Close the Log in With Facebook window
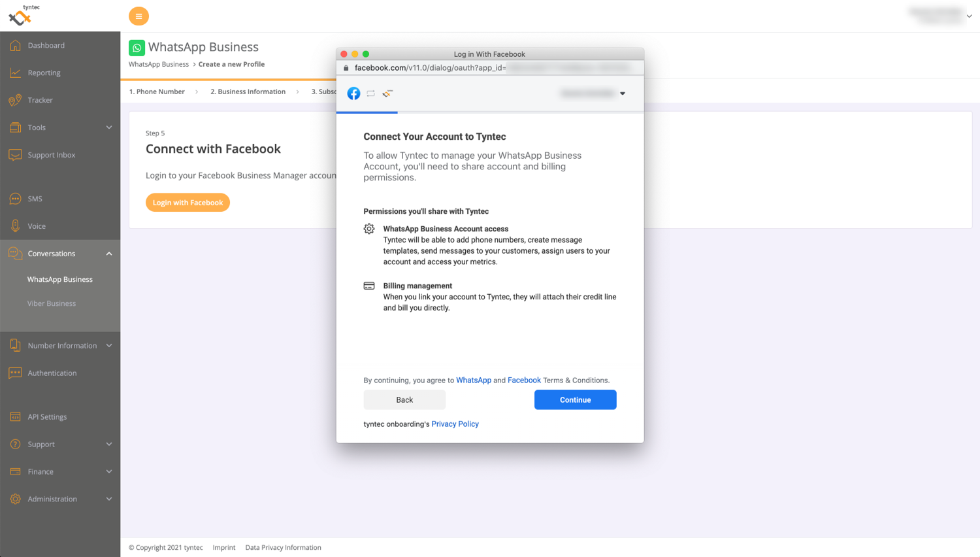Screen dimensions: 980x557 pyautogui.click(x=344, y=54)
